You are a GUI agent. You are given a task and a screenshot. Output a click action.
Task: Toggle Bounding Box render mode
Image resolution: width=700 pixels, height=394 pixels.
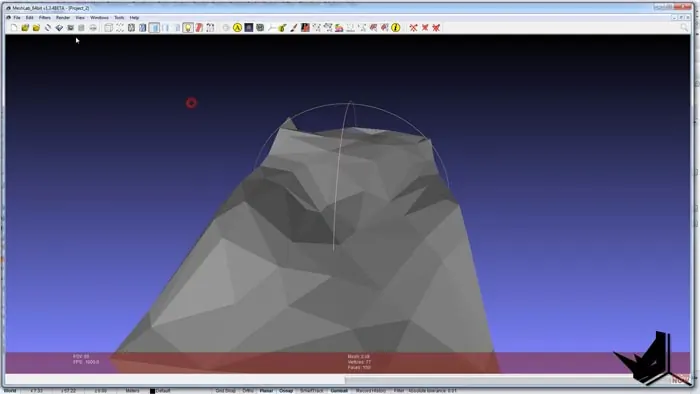point(108,28)
